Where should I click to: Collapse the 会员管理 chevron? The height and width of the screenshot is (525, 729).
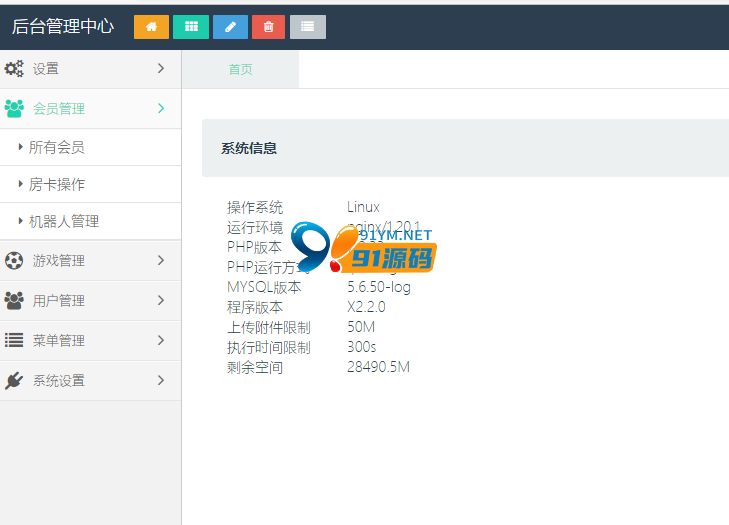(x=161, y=108)
